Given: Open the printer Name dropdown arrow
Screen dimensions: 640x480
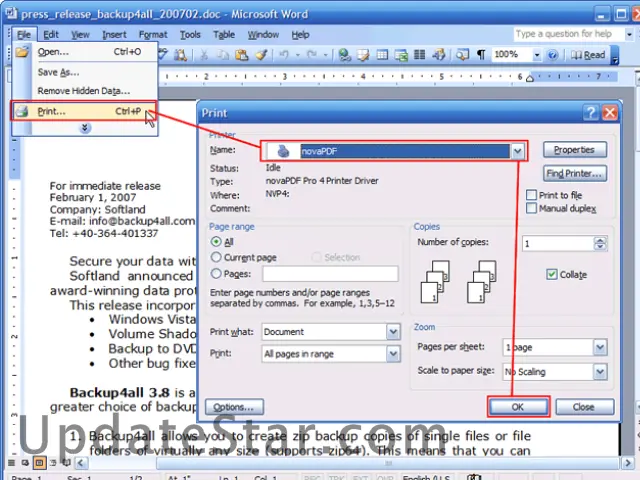Looking at the screenshot, I should [518, 151].
